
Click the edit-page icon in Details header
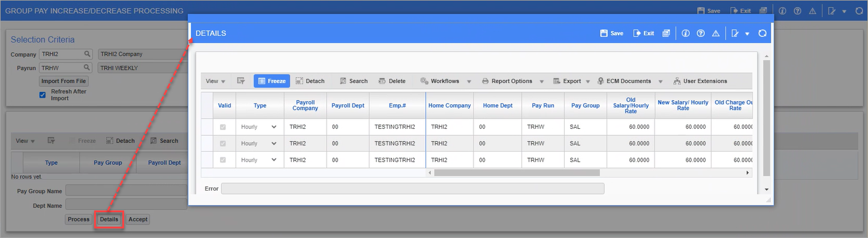click(736, 34)
